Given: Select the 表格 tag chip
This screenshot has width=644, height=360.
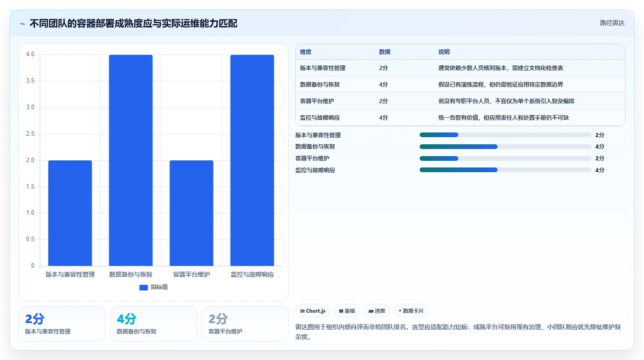Looking at the screenshot, I should click(347, 311).
